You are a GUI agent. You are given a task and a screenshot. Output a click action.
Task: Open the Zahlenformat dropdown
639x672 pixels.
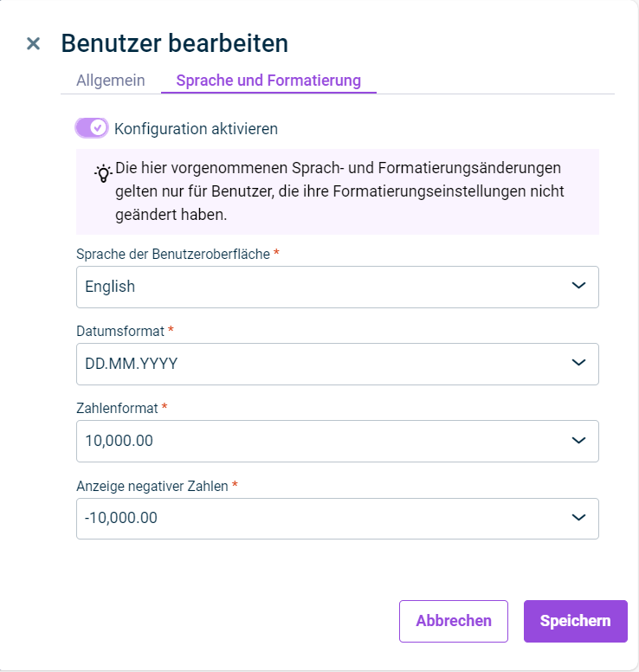point(338,441)
